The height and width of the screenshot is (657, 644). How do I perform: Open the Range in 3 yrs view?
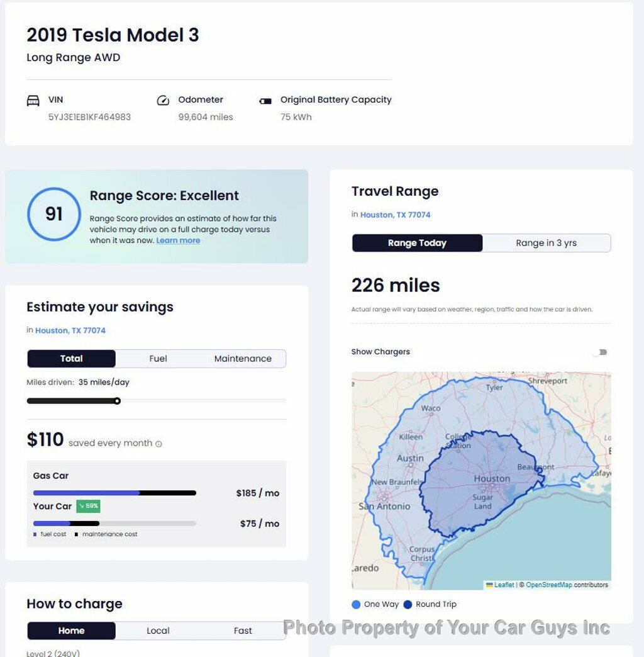547,243
